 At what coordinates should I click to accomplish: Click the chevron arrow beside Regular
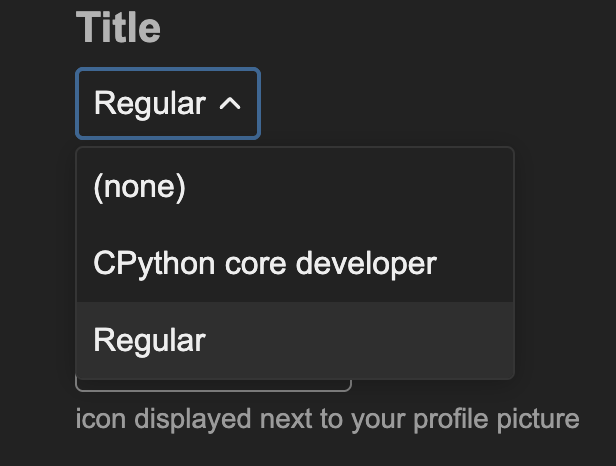[229, 103]
